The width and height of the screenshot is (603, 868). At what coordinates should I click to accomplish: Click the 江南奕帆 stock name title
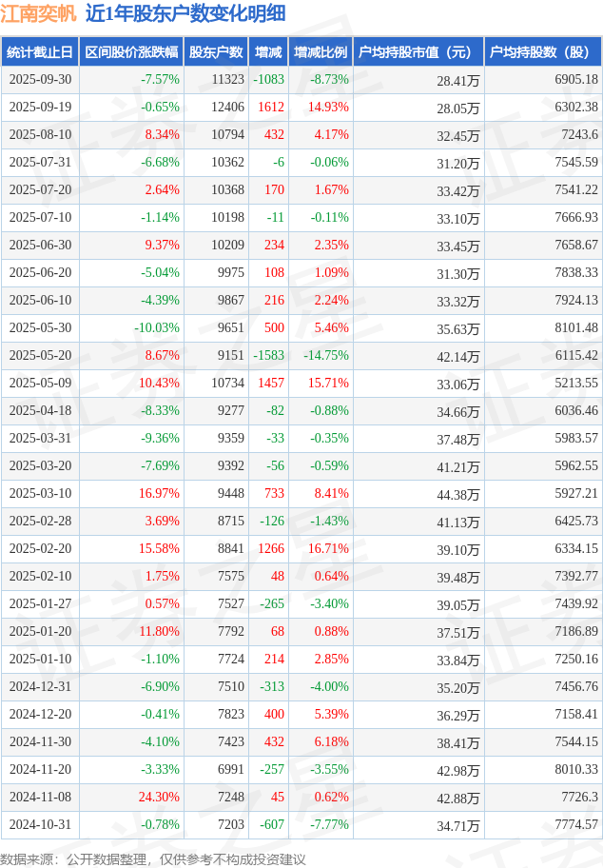pyautogui.click(x=39, y=14)
